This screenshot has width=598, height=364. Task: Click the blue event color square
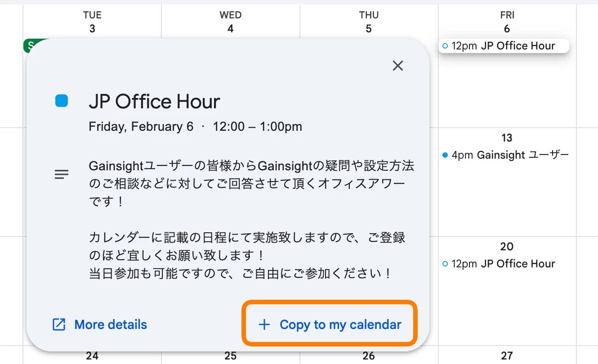click(62, 101)
